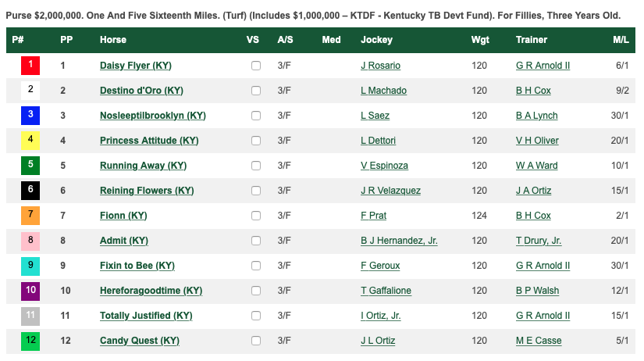Click the red number 1 saddle cloth icon
This screenshot has height=361, width=644.
pos(30,66)
